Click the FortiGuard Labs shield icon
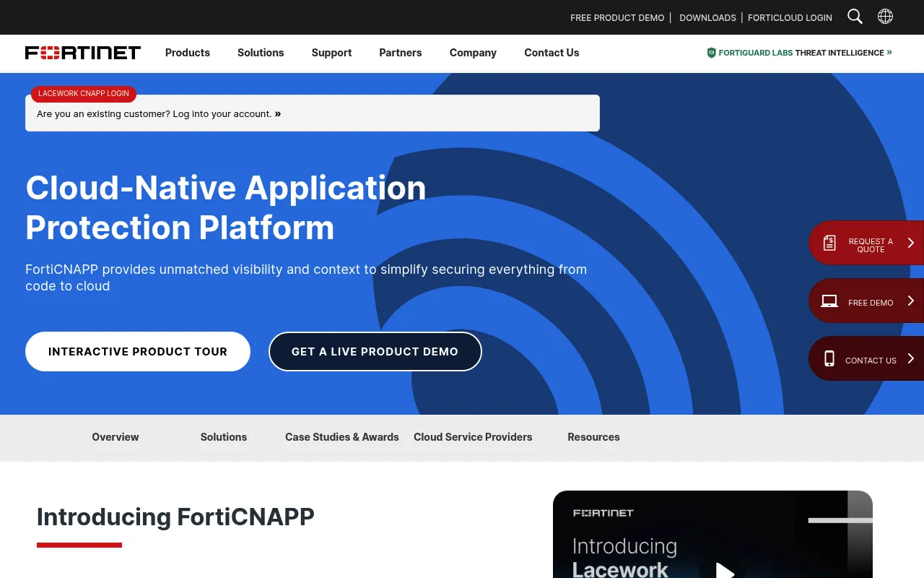924x578 pixels. [x=711, y=53]
